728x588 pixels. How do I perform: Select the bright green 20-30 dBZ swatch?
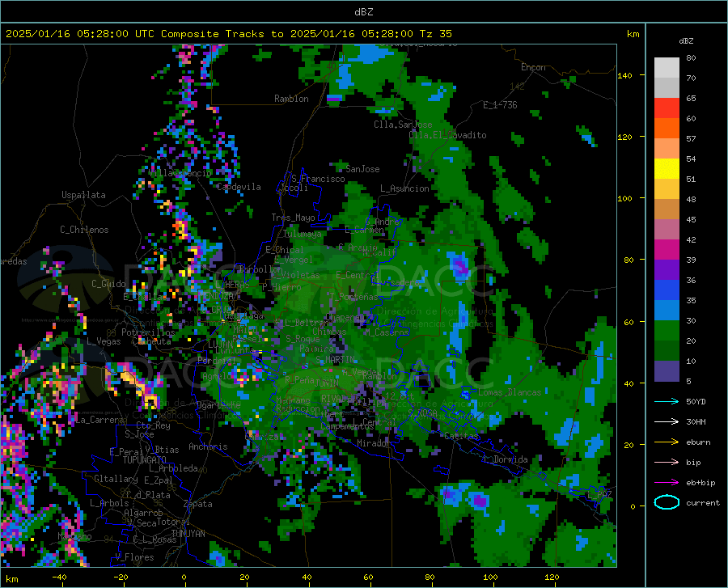(x=667, y=331)
